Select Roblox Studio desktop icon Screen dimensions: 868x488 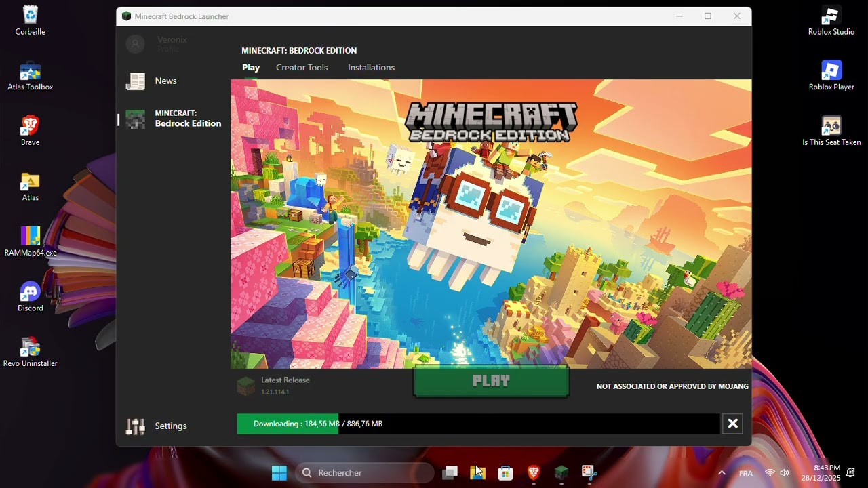coord(831,20)
